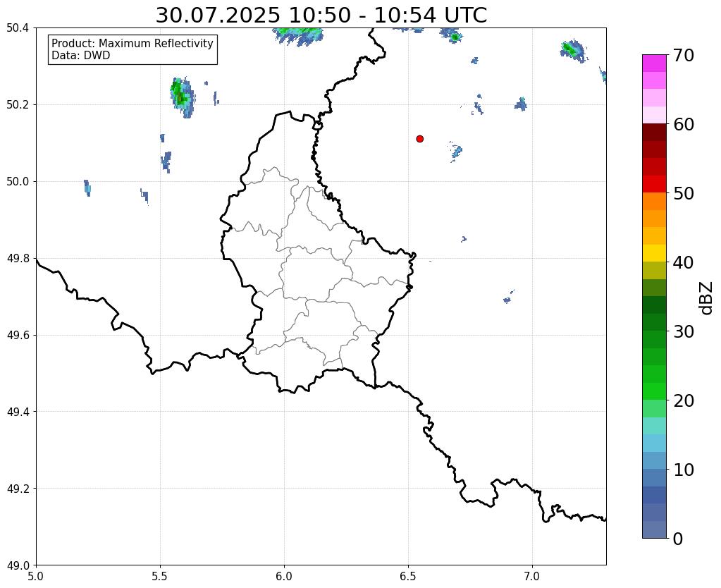The height and width of the screenshot is (588, 721).
Task: Click the 5.5 longitude axis label
Action: click(160, 576)
